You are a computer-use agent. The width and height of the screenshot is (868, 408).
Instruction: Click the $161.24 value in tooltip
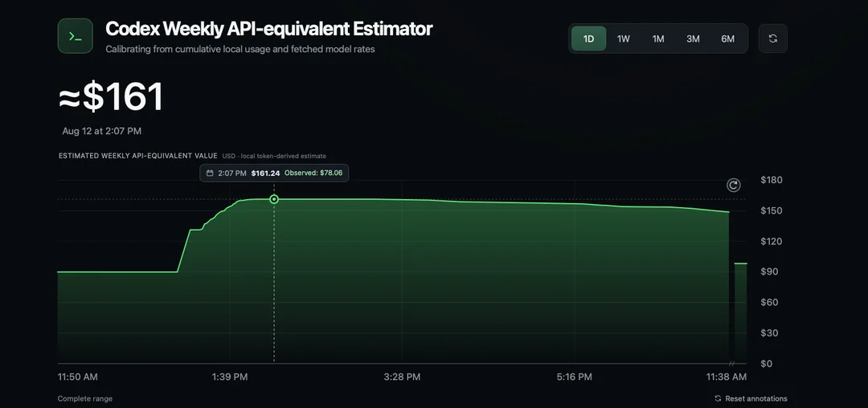coord(265,173)
